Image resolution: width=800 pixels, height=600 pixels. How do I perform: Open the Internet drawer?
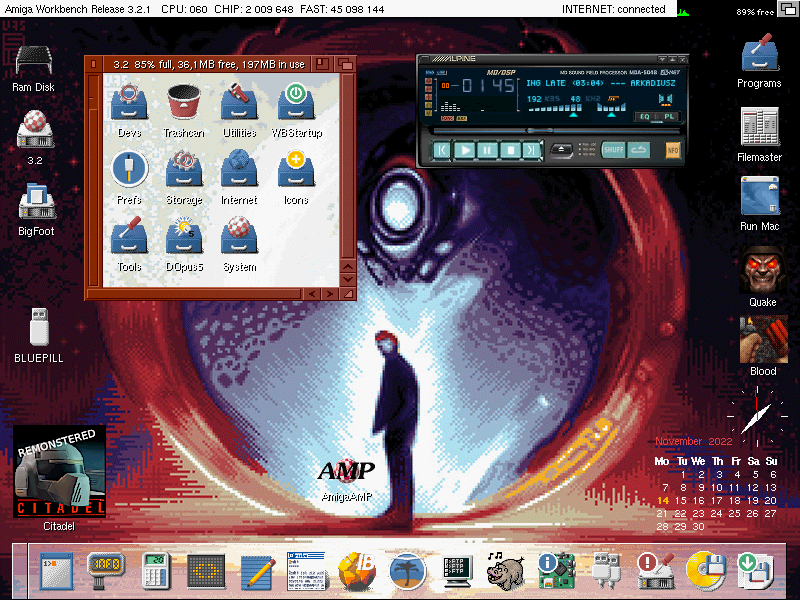[239, 169]
